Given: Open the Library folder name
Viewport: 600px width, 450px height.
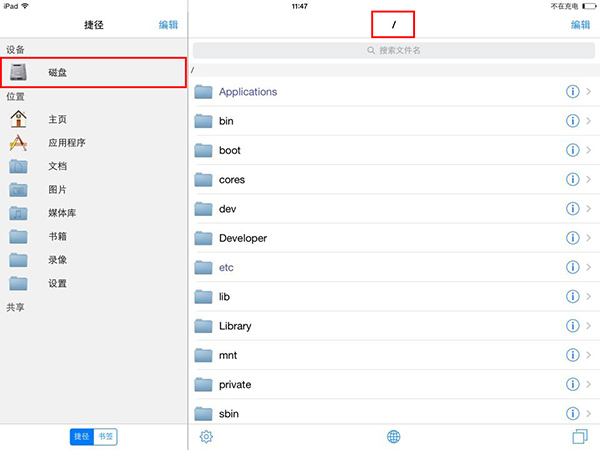Looking at the screenshot, I should [x=235, y=326].
